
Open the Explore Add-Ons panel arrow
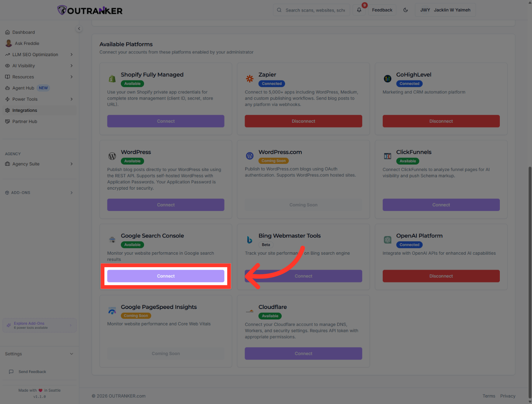[71, 325]
